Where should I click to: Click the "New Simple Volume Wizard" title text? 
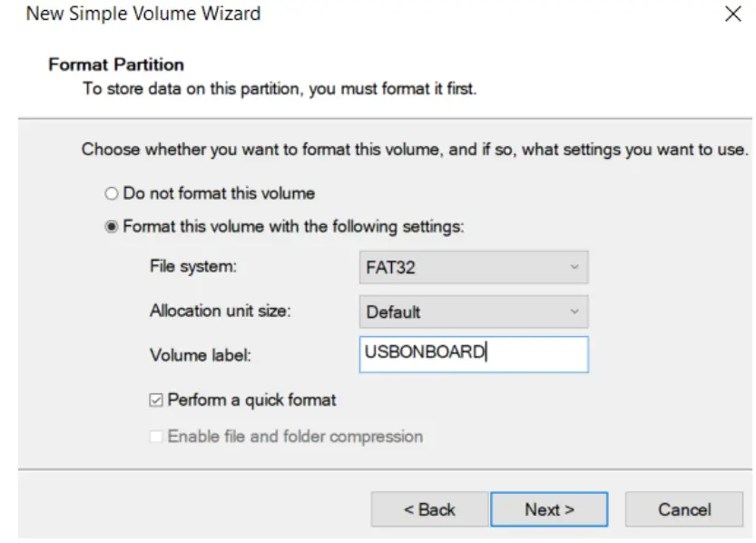(x=143, y=15)
